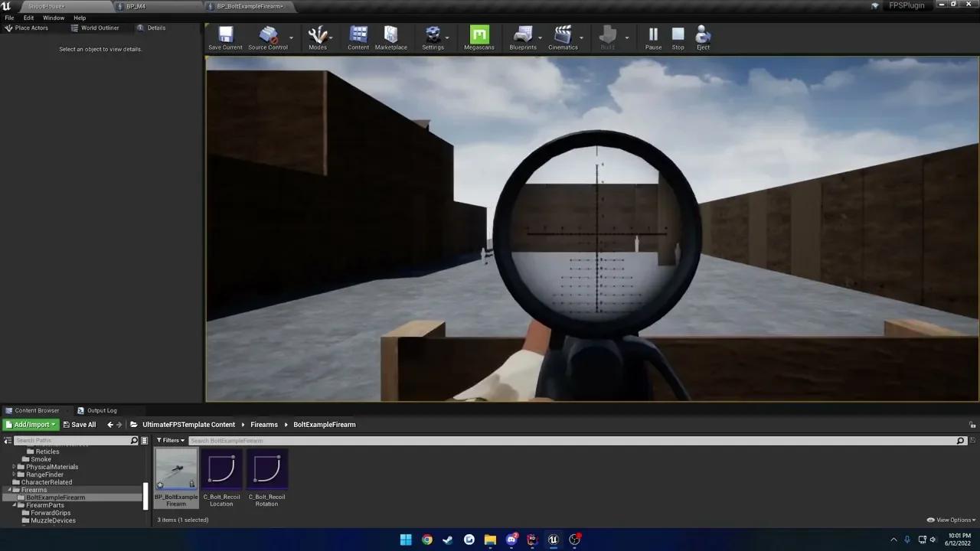980x551 pixels.
Task: Click the BP_M4 editor tab
Action: coord(136,6)
